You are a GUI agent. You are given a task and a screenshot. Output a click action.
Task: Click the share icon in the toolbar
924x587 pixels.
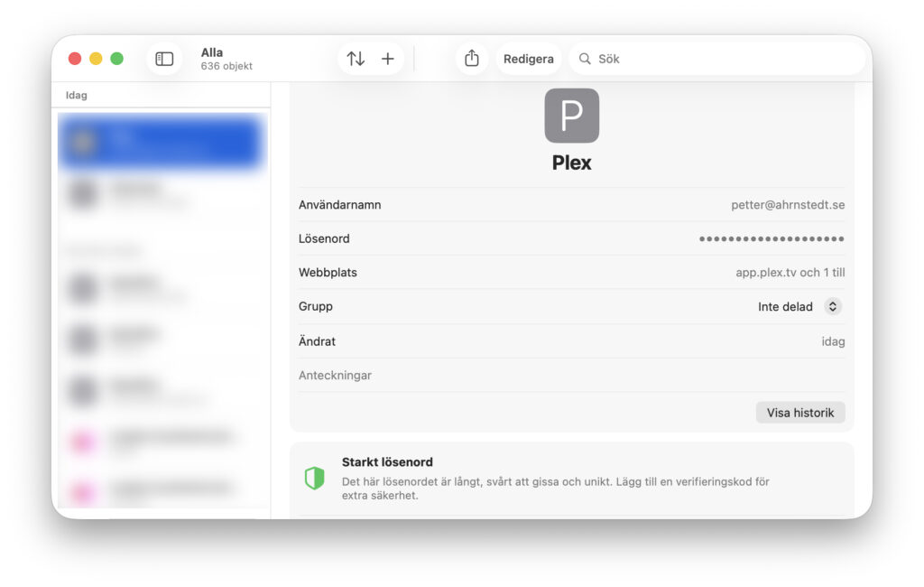pos(471,59)
